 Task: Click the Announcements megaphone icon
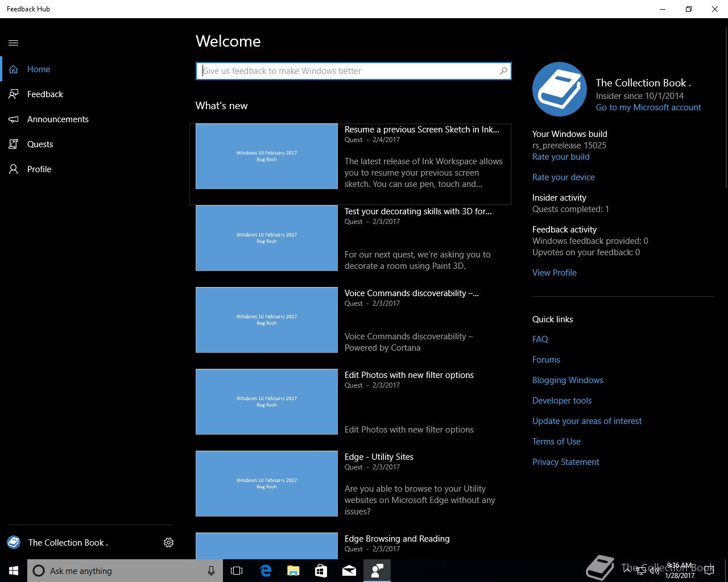tap(14, 119)
